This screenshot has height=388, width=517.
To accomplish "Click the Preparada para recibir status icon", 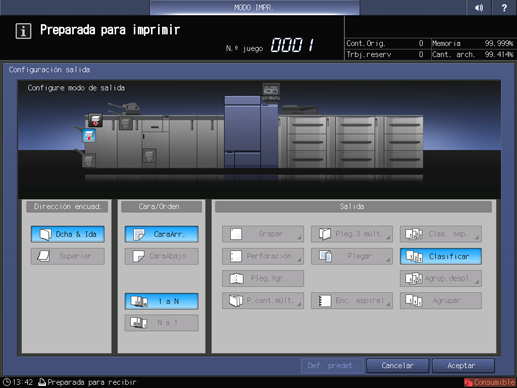I will tap(42, 382).
